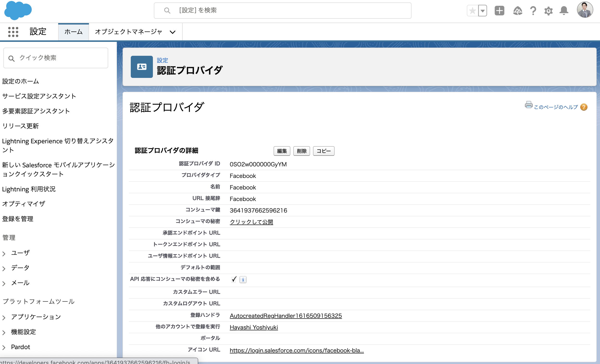Open オプティマイザ in sidebar
Viewport: 600px width, 364px height.
tap(24, 204)
